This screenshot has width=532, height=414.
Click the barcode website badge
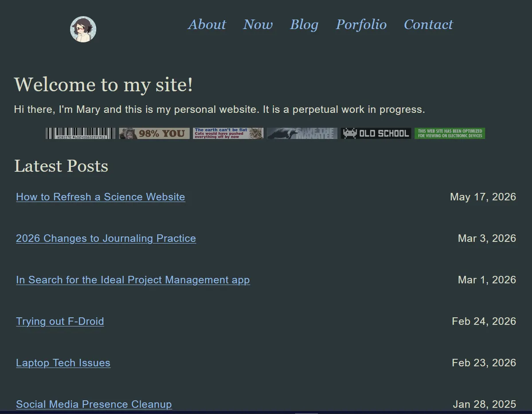click(81, 133)
